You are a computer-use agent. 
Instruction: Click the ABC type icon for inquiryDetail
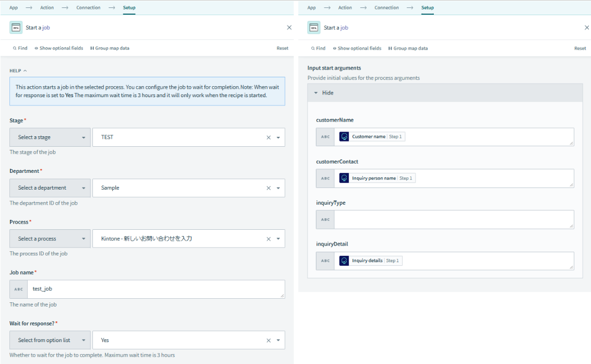click(325, 261)
